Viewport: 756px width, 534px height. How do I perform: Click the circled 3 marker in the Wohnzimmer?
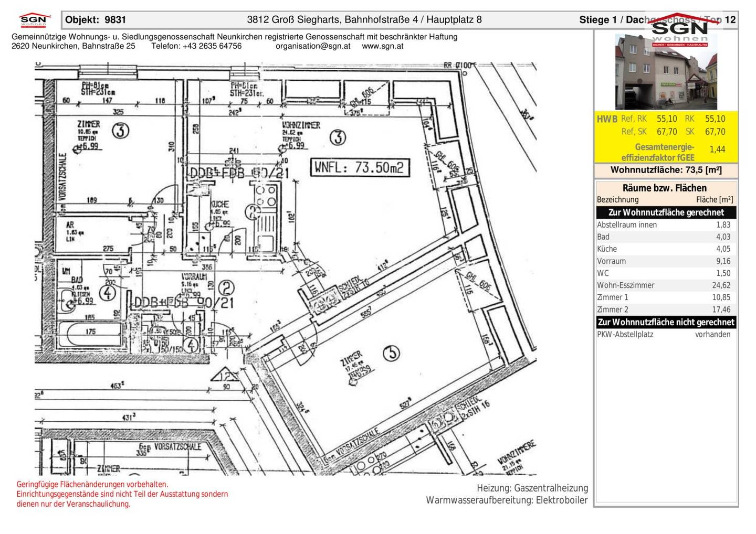tap(338, 138)
